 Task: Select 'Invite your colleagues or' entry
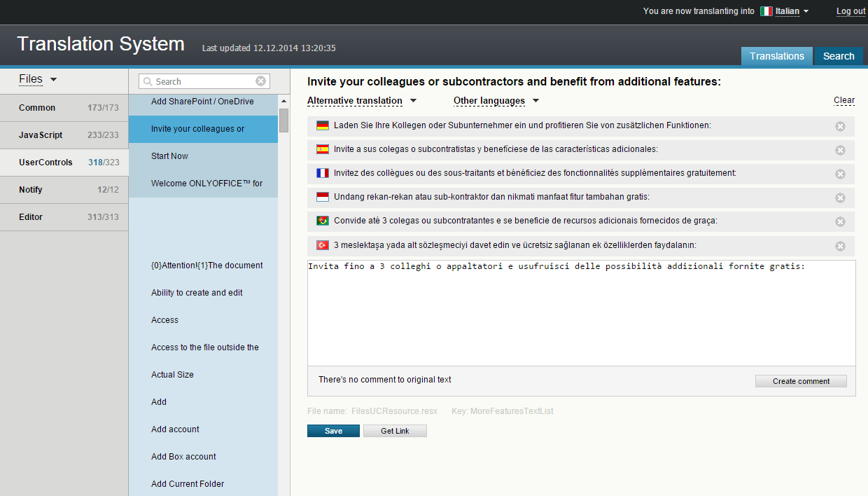pos(203,129)
